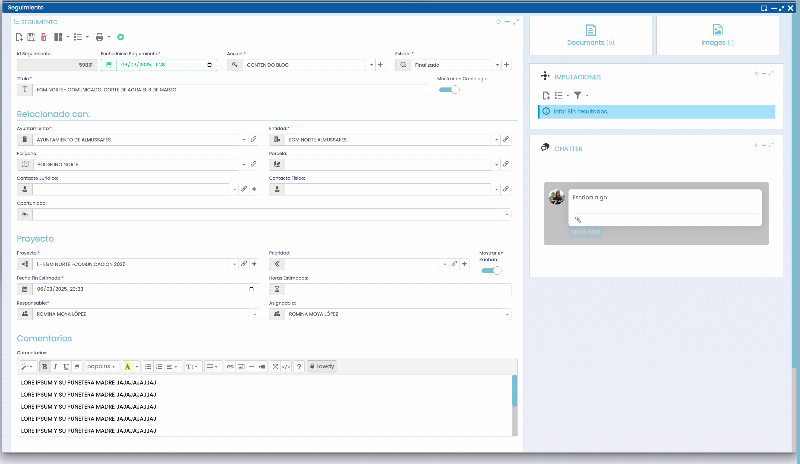Open the Images tile
Image resolution: width=800 pixels, height=464 pixels.
pyautogui.click(x=717, y=35)
